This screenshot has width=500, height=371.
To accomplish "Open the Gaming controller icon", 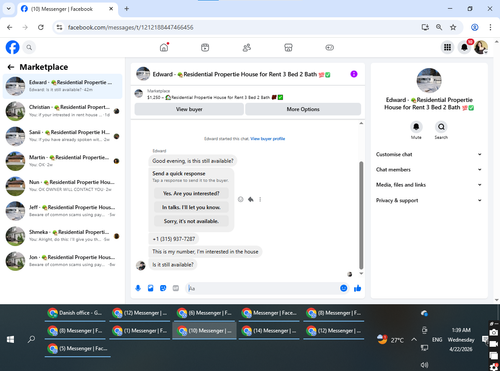I will point(329,48).
